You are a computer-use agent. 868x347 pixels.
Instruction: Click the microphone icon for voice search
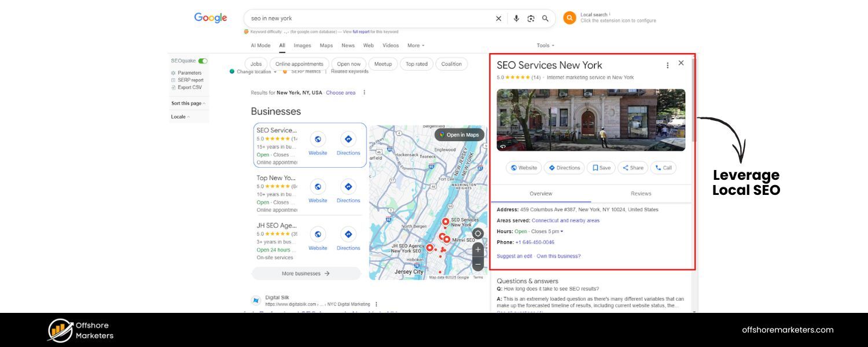click(516, 18)
